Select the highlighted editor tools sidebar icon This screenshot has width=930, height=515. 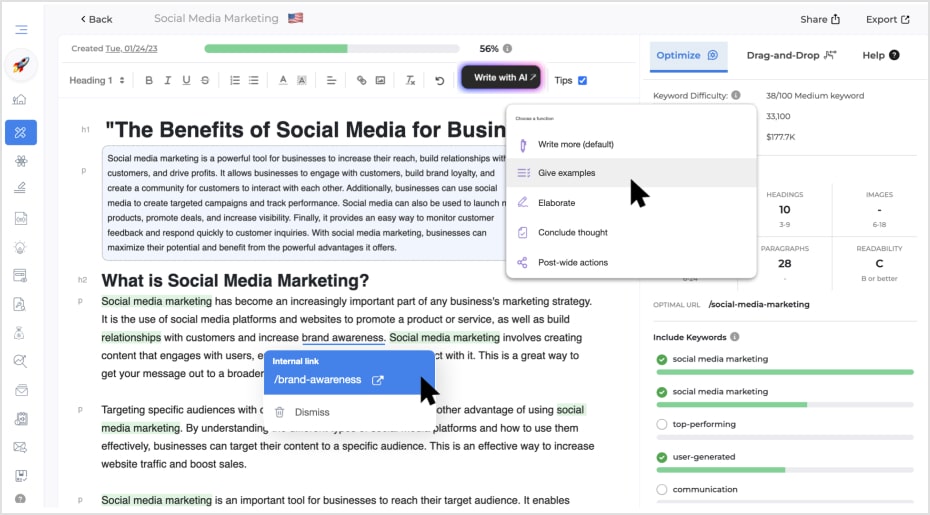[21, 132]
